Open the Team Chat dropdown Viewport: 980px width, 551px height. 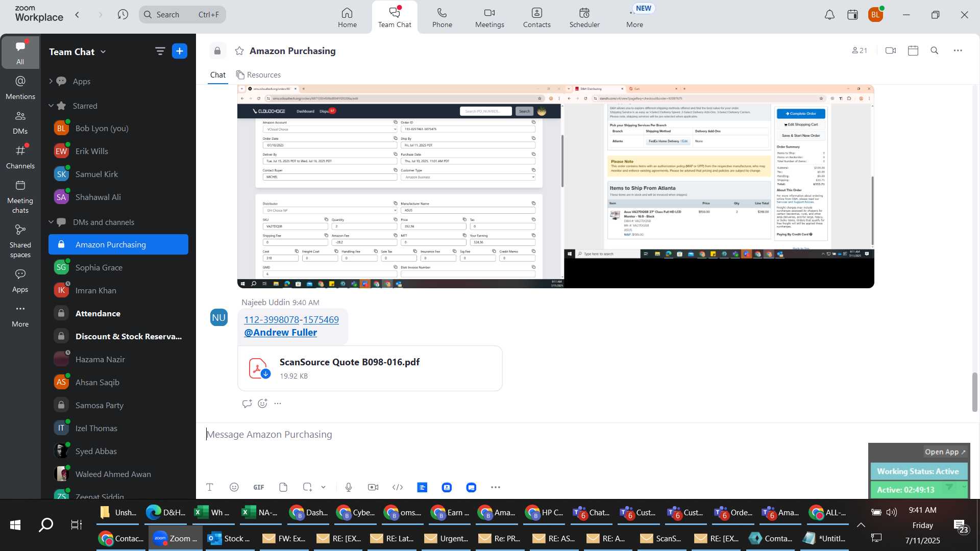tap(78, 52)
